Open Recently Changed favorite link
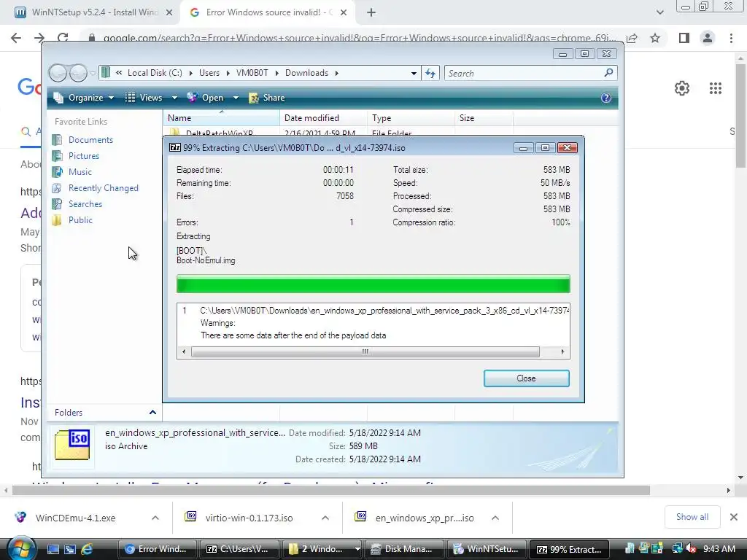This screenshot has width=747, height=560. (104, 188)
